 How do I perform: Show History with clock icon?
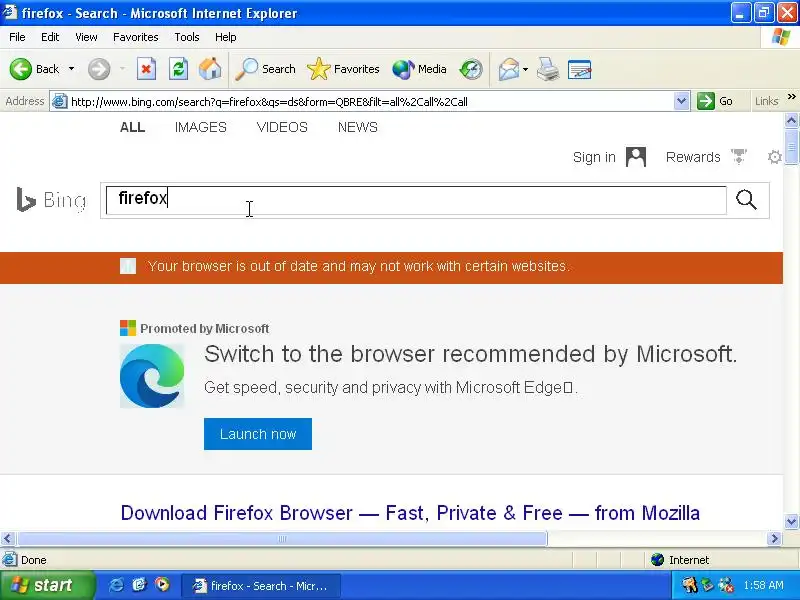470,69
